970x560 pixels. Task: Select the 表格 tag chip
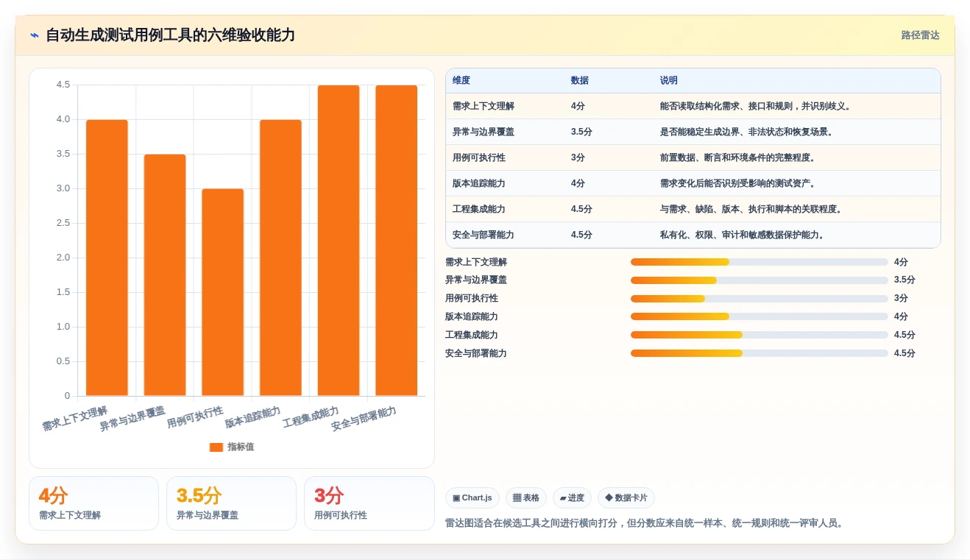pyautogui.click(x=526, y=498)
